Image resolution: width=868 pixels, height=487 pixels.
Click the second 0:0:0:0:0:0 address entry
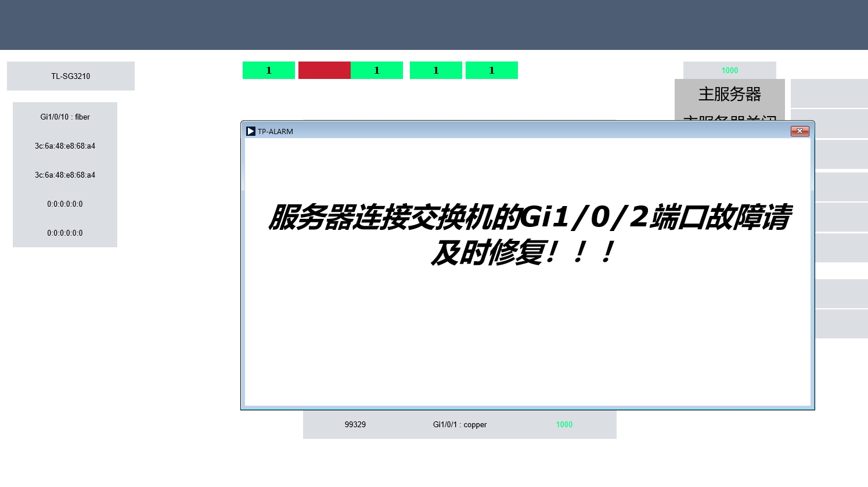pyautogui.click(x=65, y=233)
